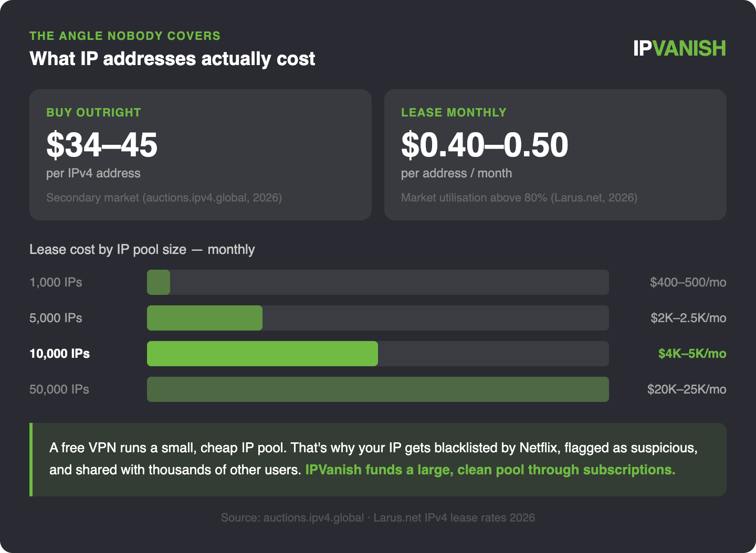Click the $34–45 price figure
This screenshot has height=553, width=756.
click(102, 145)
